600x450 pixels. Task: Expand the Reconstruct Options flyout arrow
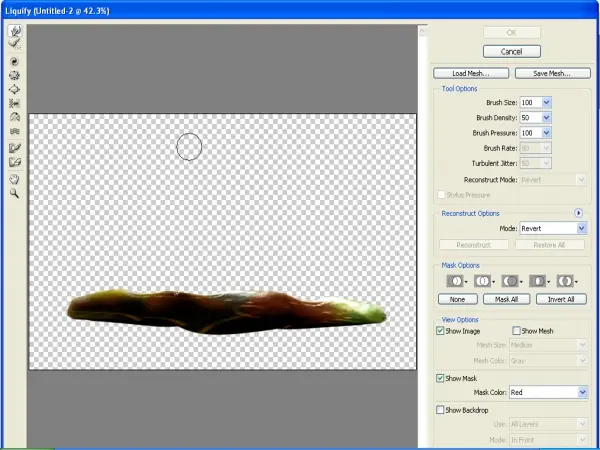coord(579,213)
